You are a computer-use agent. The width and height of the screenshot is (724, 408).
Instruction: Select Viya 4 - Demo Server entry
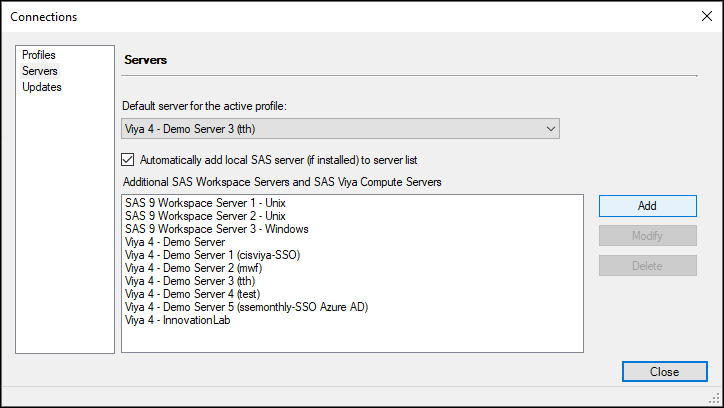click(x=175, y=242)
